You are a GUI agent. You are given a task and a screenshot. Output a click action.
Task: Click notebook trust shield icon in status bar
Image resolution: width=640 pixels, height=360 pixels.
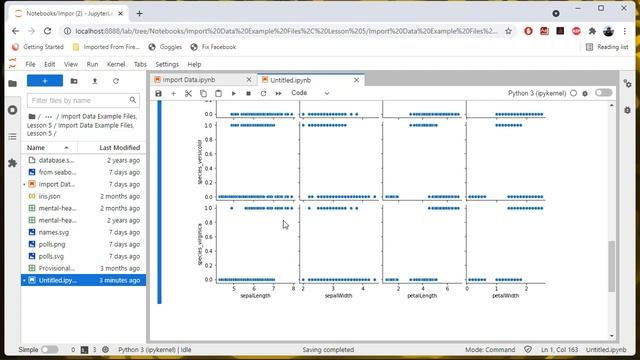528,349
